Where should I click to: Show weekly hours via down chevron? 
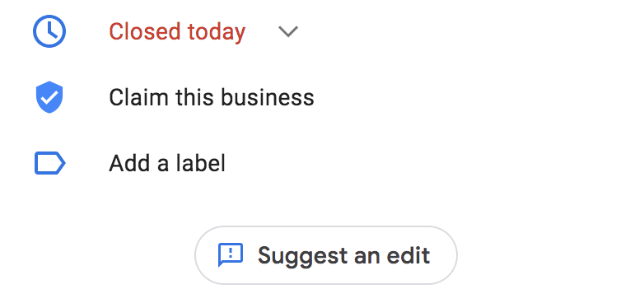(x=288, y=31)
